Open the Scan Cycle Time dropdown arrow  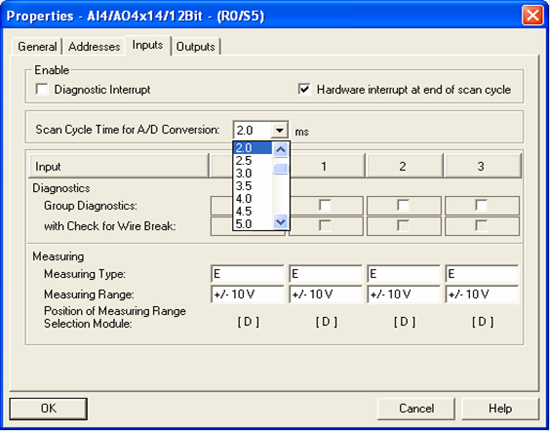(x=279, y=131)
